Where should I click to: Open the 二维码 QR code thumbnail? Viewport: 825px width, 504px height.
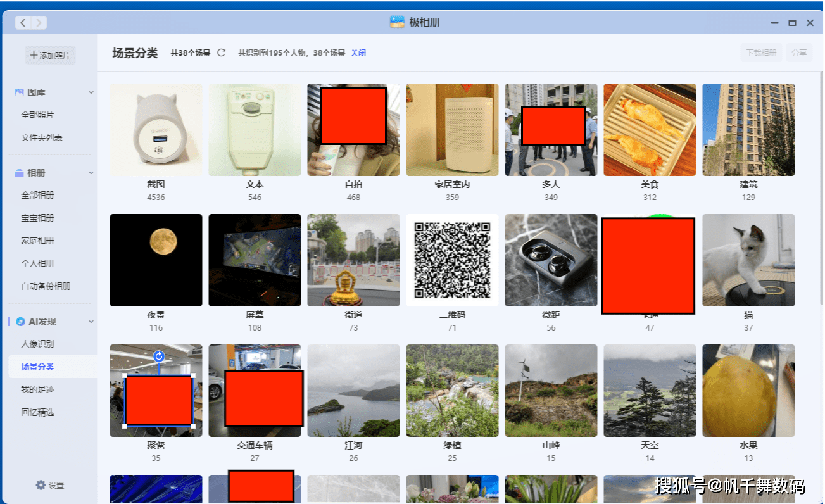452,260
